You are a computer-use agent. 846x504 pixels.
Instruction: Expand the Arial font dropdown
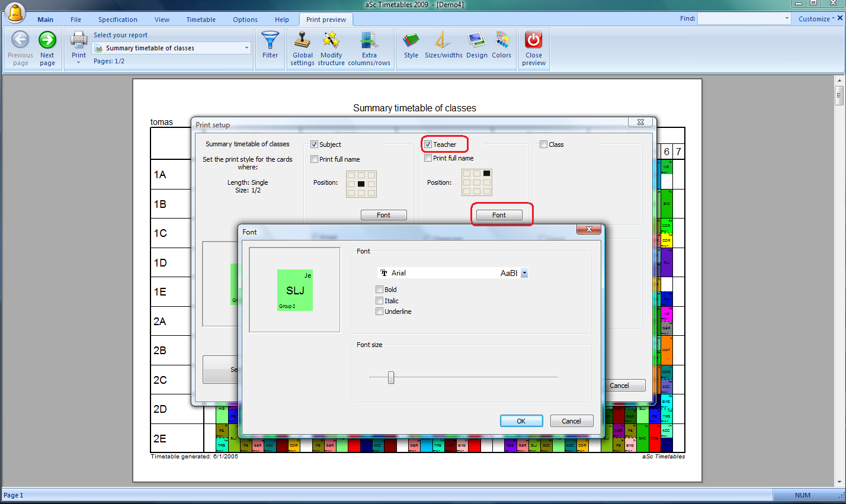(x=524, y=273)
